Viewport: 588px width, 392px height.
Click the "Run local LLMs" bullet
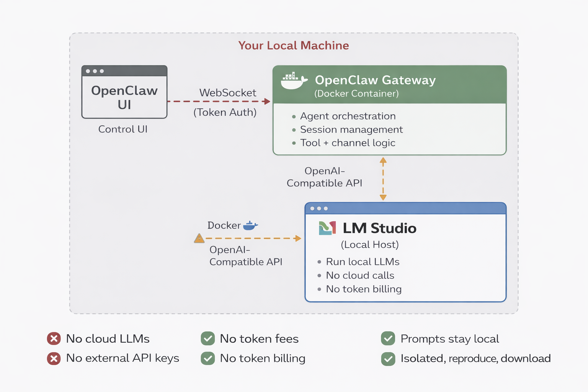click(x=358, y=262)
